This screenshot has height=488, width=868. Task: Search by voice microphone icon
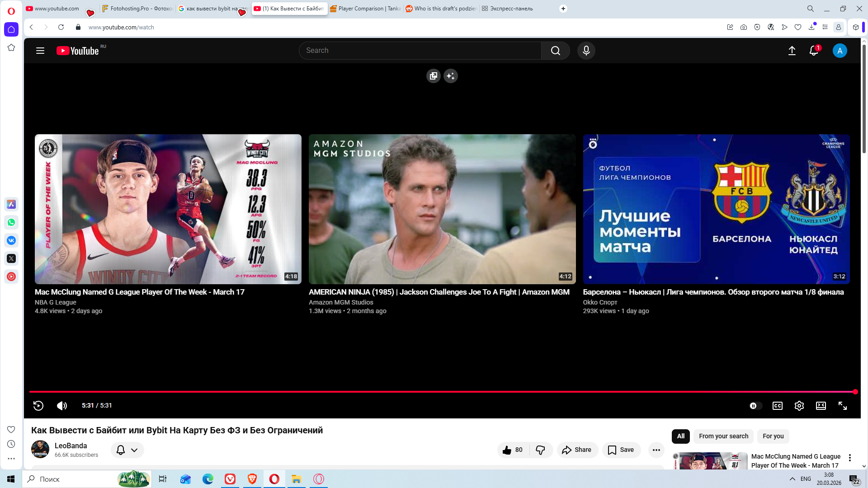click(586, 51)
